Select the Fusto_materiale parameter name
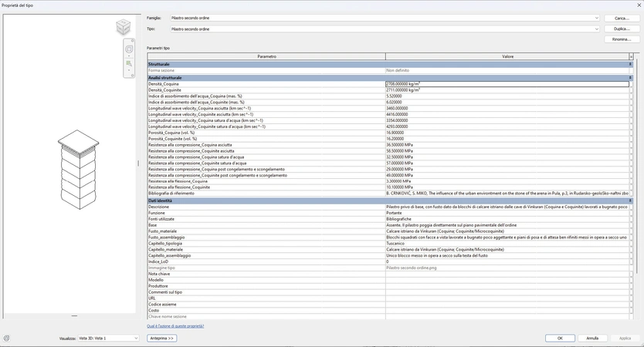The height and width of the screenshot is (347, 644). [x=163, y=231]
